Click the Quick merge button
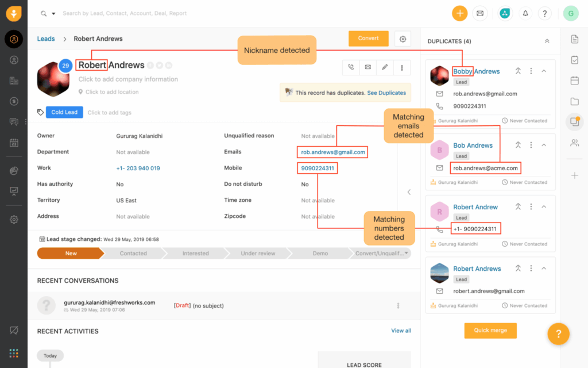Screen dimensions: 588x368 [490, 331]
